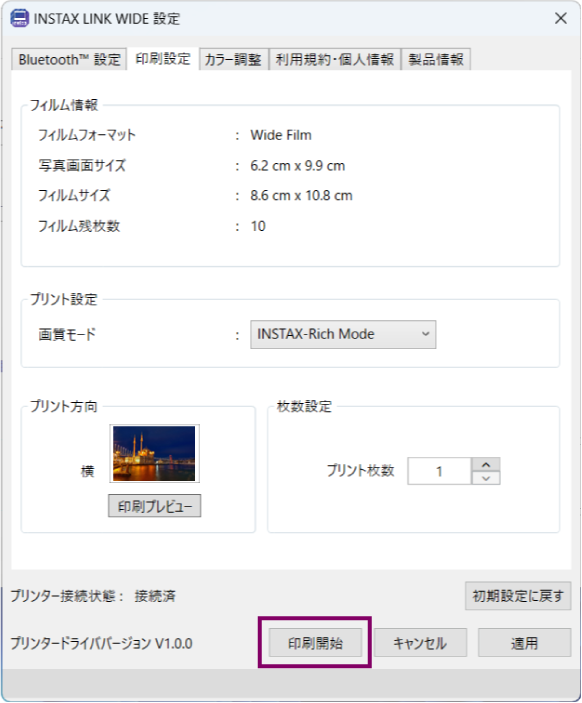The width and height of the screenshot is (582, 703).
Task: Click the INSTAX app icon in title bar
Action: pyautogui.click(x=19, y=19)
